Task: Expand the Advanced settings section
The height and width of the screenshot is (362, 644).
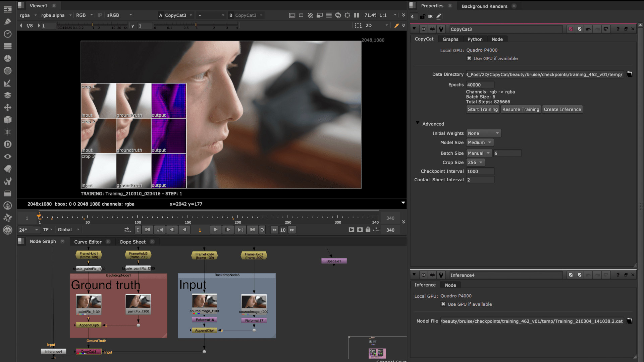Action: (417, 124)
